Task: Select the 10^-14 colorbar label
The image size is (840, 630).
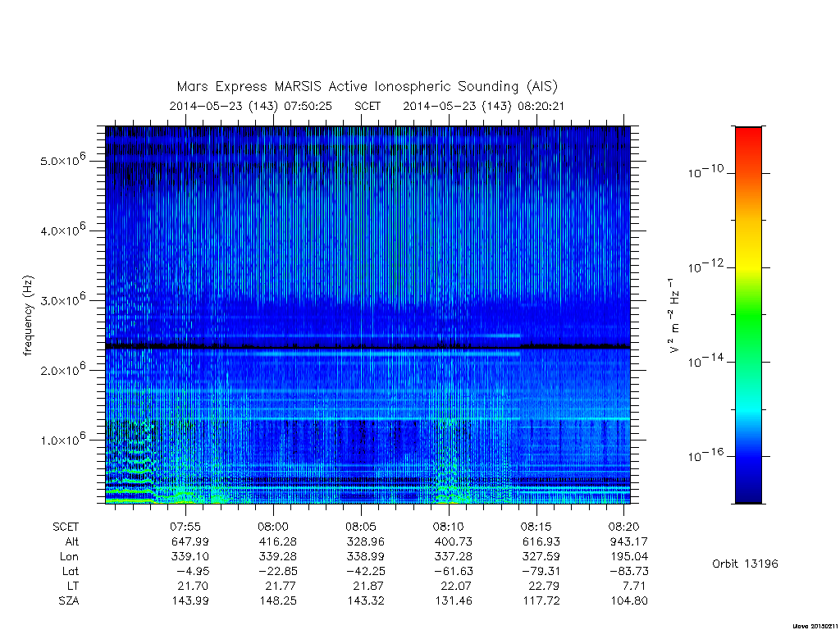Action: [705, 361]
